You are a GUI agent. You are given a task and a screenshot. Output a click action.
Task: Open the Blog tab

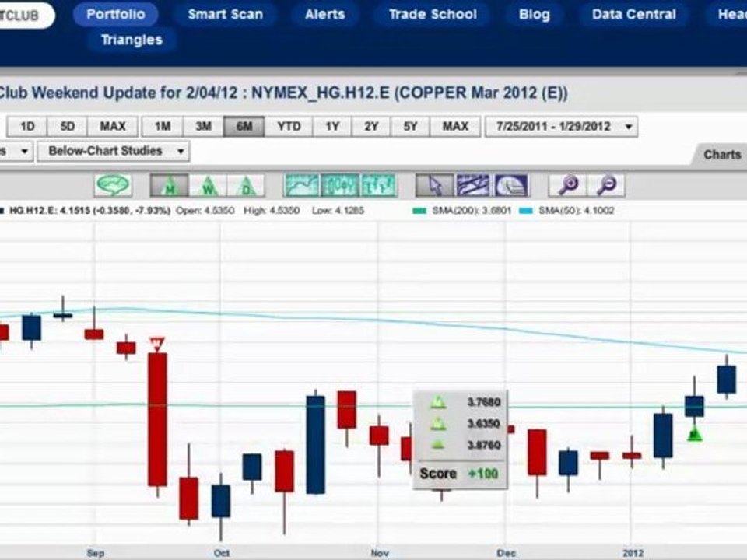(534, 14)
